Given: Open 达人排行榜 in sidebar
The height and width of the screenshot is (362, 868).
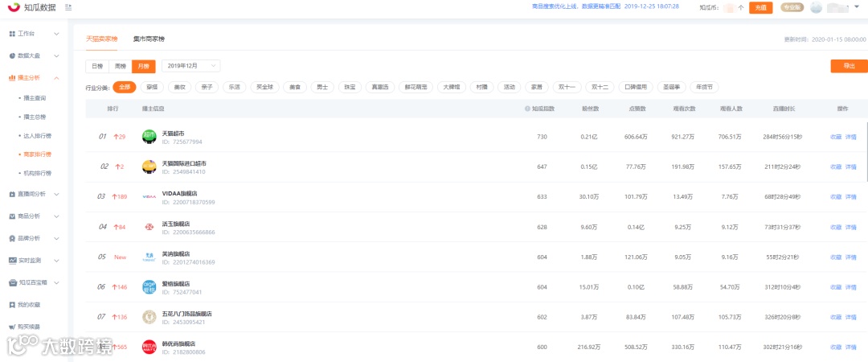Looking at the screenshot, I should [x=38, y=136].
